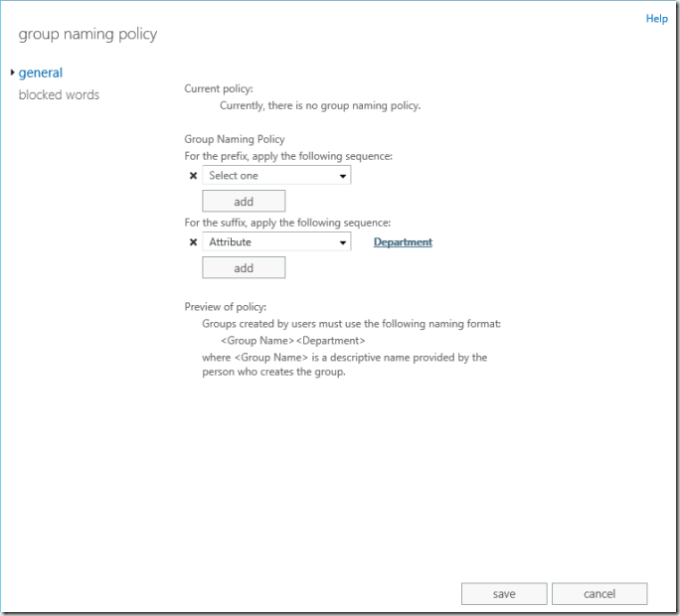
Task: Follow the Department attribute link
Action: (x=403, y=242)
